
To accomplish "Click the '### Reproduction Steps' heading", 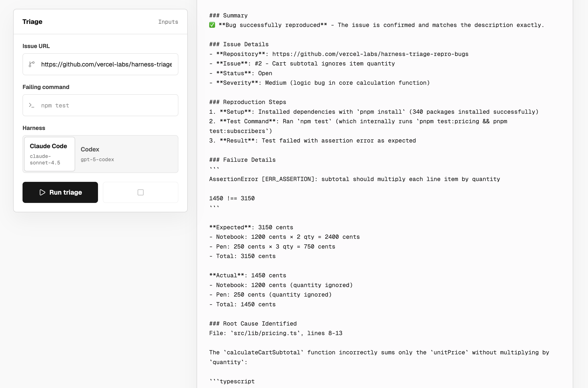I will tap(248, 102).
